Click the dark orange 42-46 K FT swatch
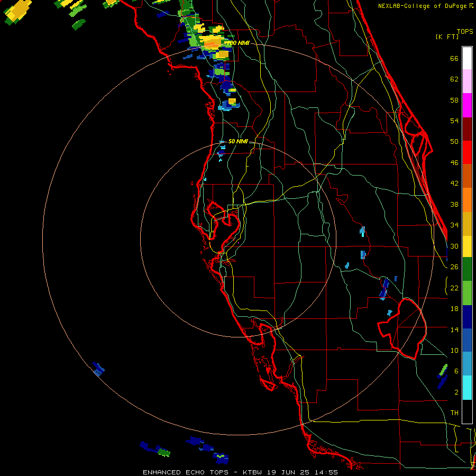The height and width of the screenshot is (476, 476). (x=467, y=176)
